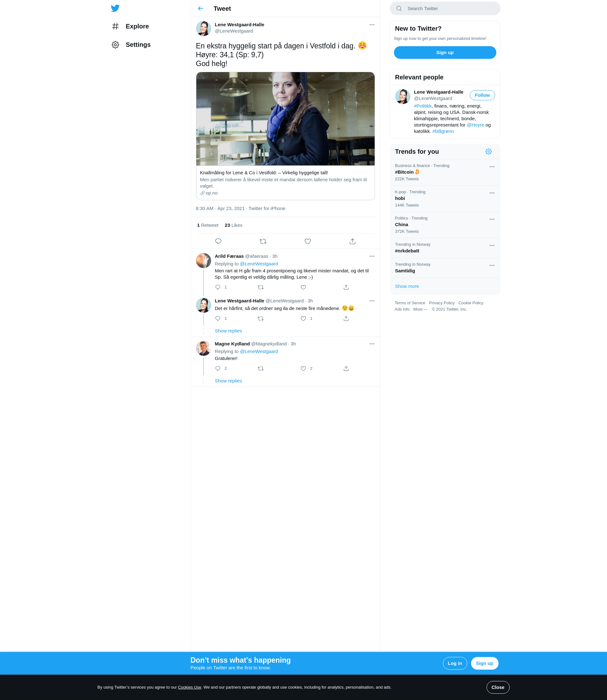Screen dimensions: 607x700
Task: Show replies under Lene's 'Det er hårfint' tweet
Action: (x=228, y=331)
